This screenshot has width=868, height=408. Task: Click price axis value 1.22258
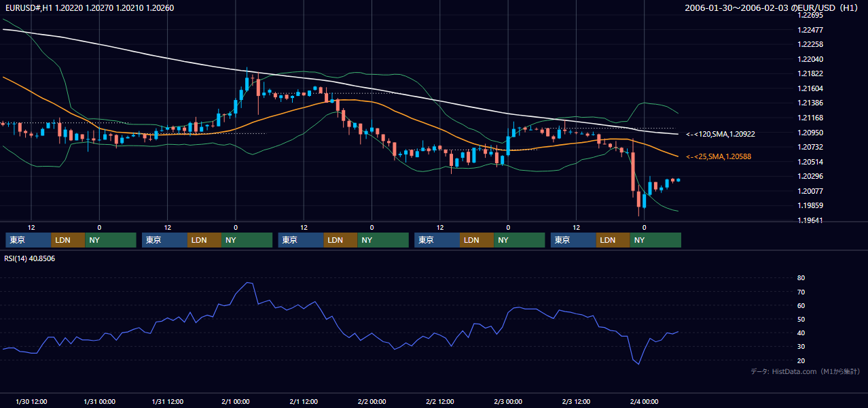(810, 44)
